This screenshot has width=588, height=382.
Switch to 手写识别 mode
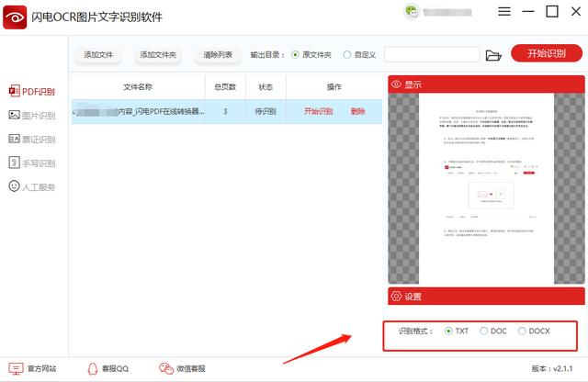pos(32,163)
